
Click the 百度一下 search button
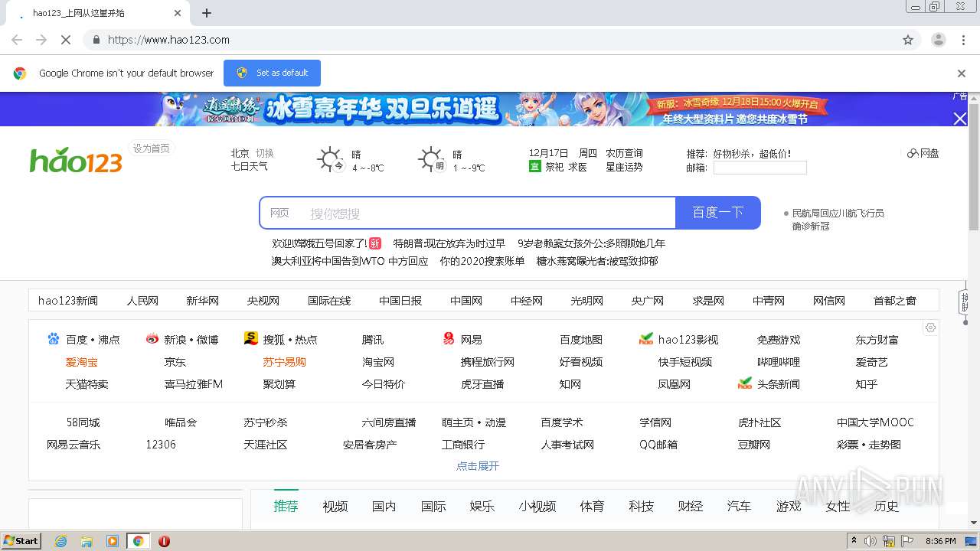coord(718,213)
